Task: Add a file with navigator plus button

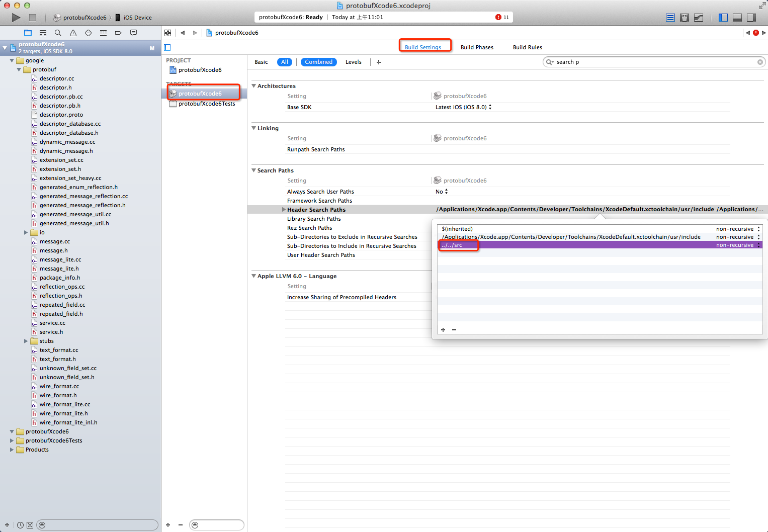Action: tap(7, 525)
